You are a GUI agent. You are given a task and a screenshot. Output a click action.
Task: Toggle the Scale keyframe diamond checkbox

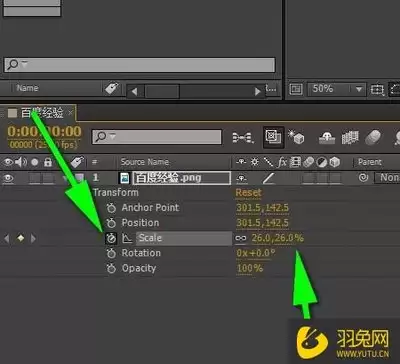pyautogui.click(x=21, y=238)
